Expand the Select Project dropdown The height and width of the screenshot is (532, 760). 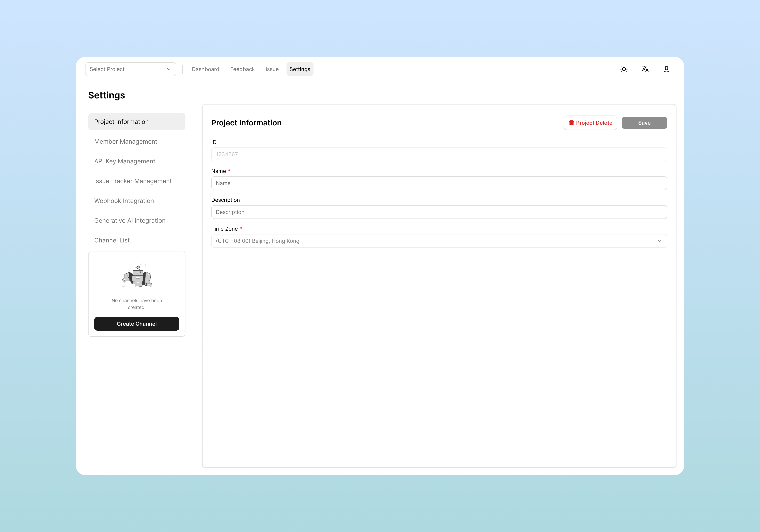(130, 69)
